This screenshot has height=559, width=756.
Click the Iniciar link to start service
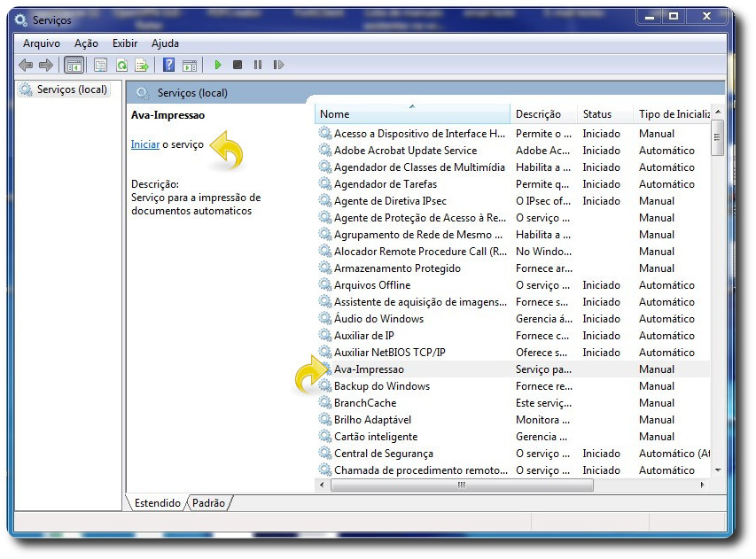tap(145, 144)
